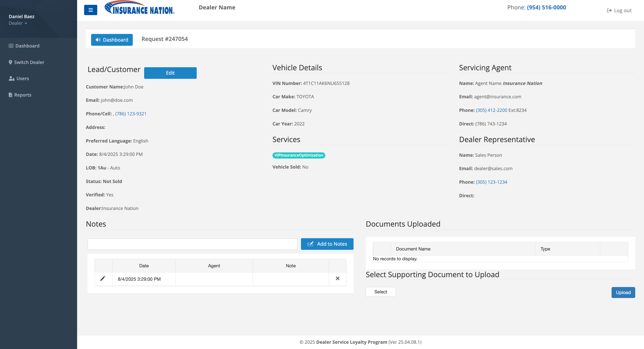Screen dimensions: 644x349
Task: Click the Upload button
Action: (623, 293)
